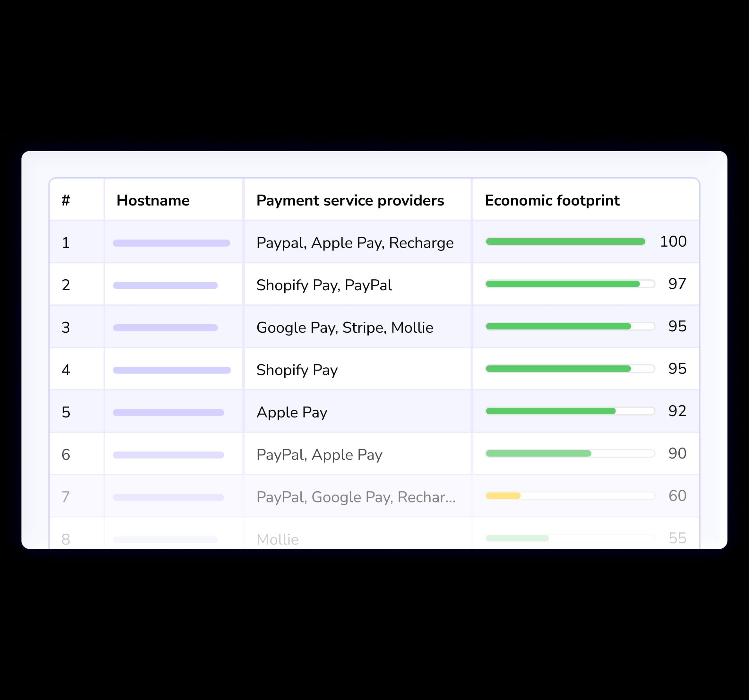This screenshot has height=700, width=749.
Task: Select the "Google Pay, Stripe, Mollie" cell
Action: point(345,328)
